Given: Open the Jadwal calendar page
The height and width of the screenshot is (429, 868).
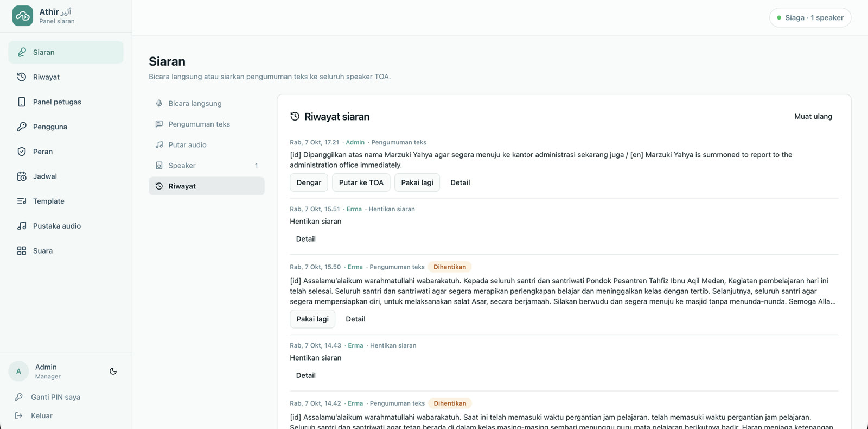Looking at the screenshot, I should click(66, 176).
